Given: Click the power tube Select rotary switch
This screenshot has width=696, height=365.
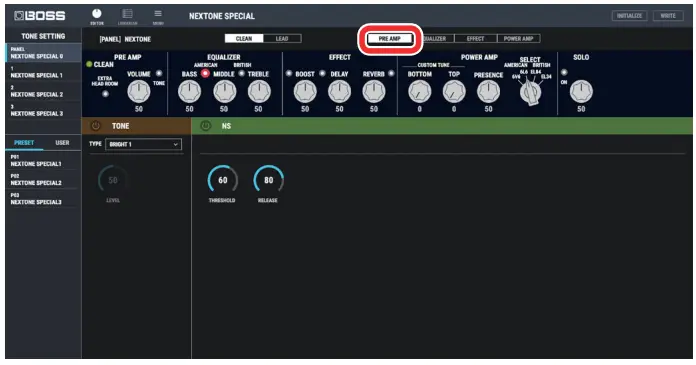Looking at the screenshot, I should 530,92.
